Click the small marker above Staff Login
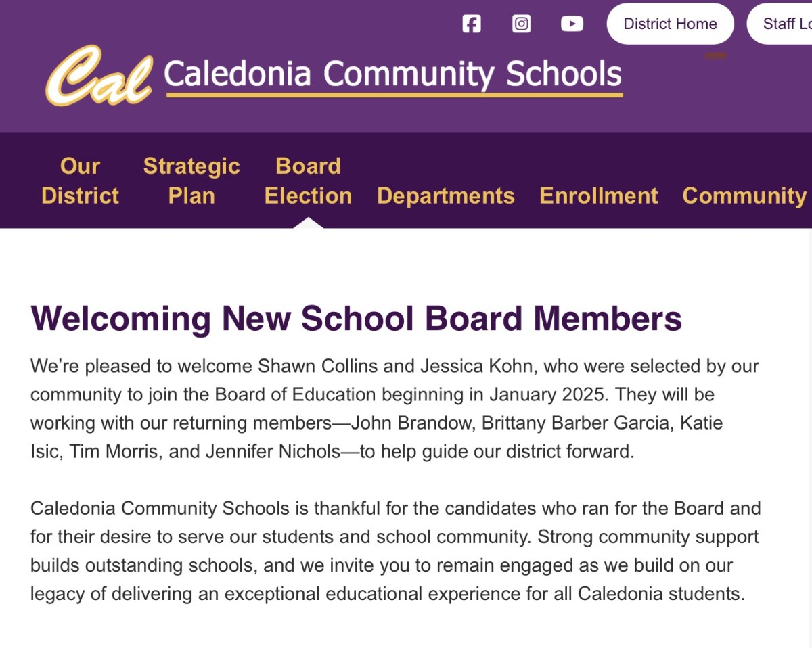 click(x=717, y=54)
